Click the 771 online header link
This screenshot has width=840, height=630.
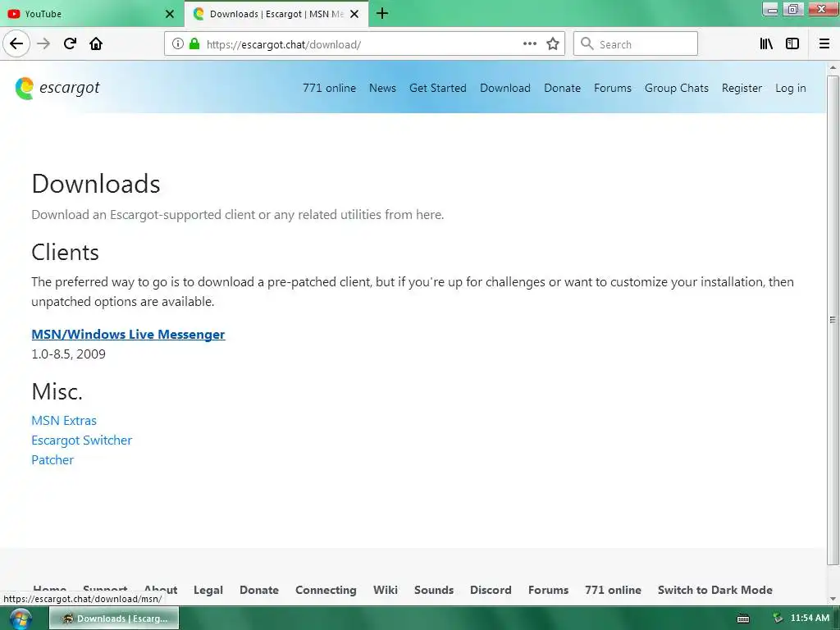click(329, 88)
